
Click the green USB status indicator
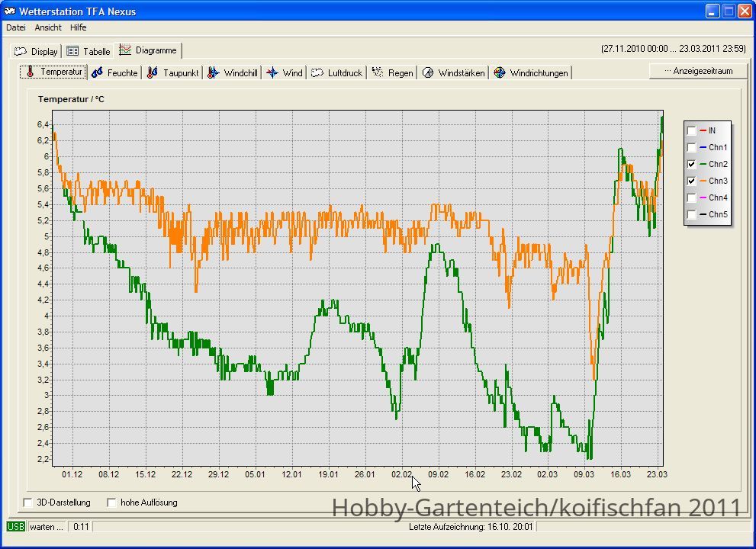point(16,526)
